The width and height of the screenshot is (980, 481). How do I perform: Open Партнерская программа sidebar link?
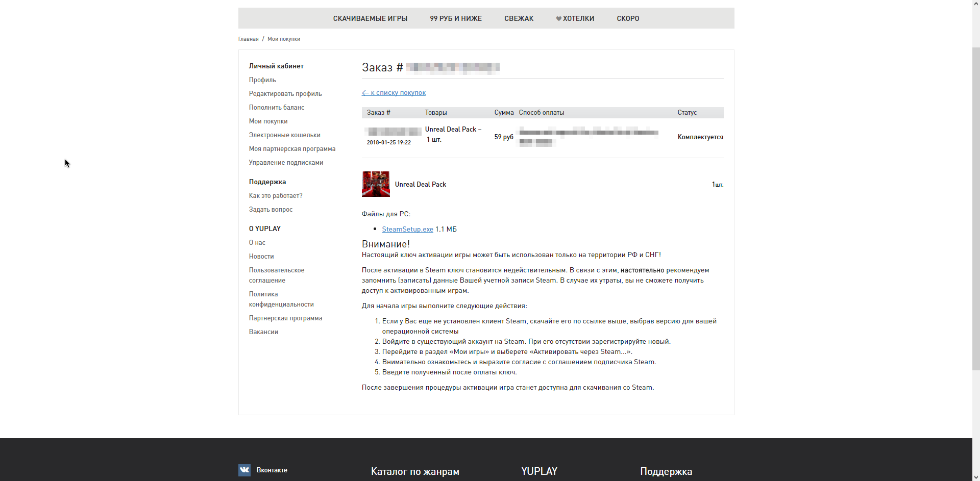click(285, 318)
